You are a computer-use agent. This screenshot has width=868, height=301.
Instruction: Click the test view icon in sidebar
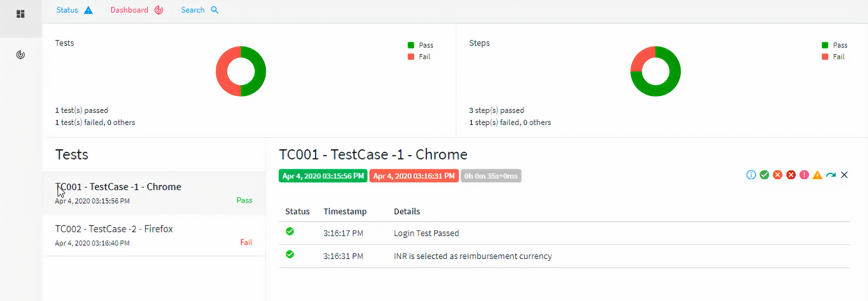pos(21,14)
